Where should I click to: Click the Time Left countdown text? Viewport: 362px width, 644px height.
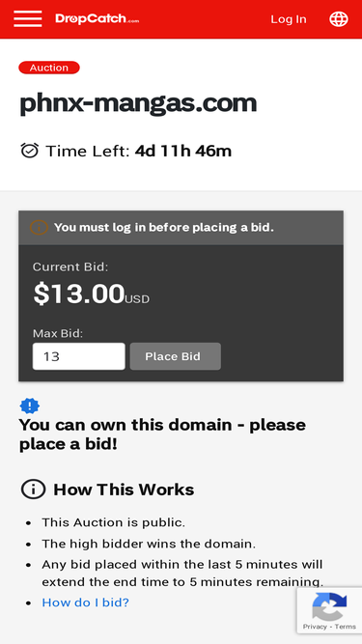tap(139, 152)
